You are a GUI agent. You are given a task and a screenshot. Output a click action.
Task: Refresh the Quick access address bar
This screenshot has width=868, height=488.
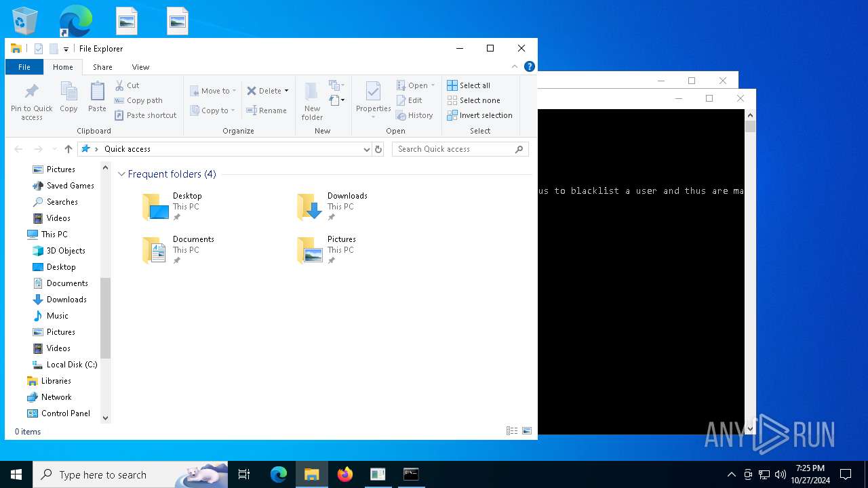(378, 149)
